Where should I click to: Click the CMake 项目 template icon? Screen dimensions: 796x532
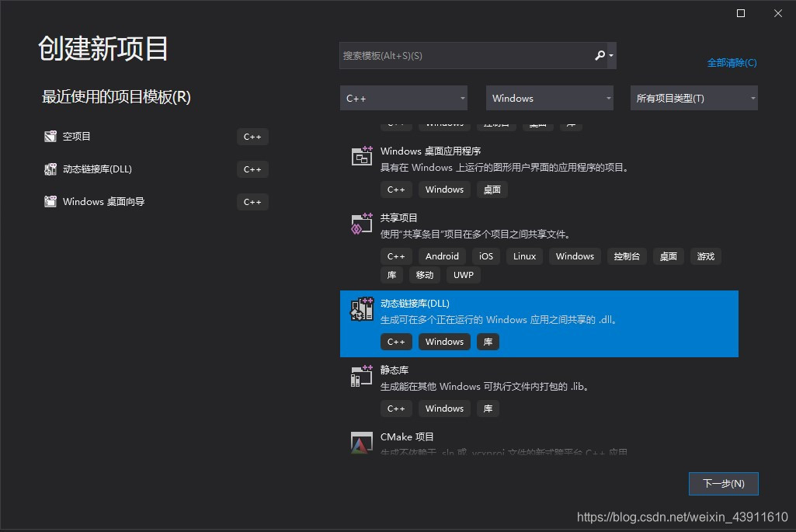(361, 442)
